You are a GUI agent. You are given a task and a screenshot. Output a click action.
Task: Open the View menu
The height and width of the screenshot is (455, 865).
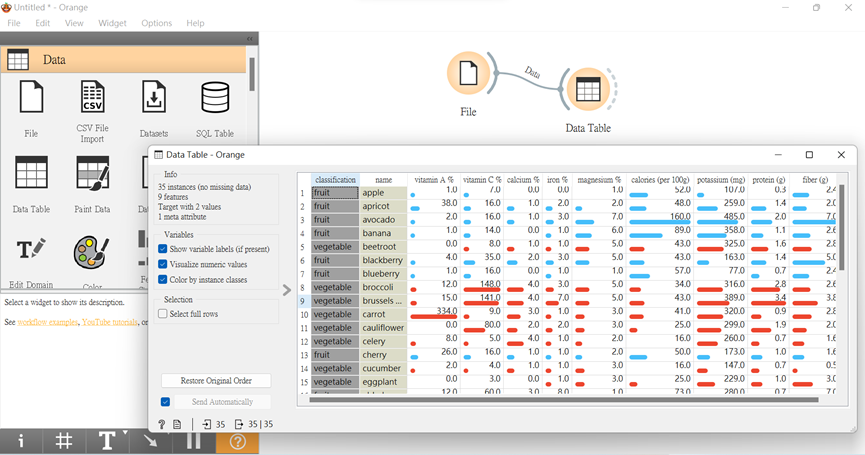tap(74, 23)
